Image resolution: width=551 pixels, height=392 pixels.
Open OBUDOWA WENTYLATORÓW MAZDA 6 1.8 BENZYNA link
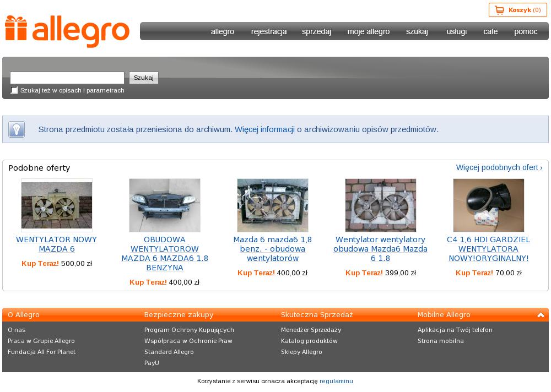coord(165,254)
